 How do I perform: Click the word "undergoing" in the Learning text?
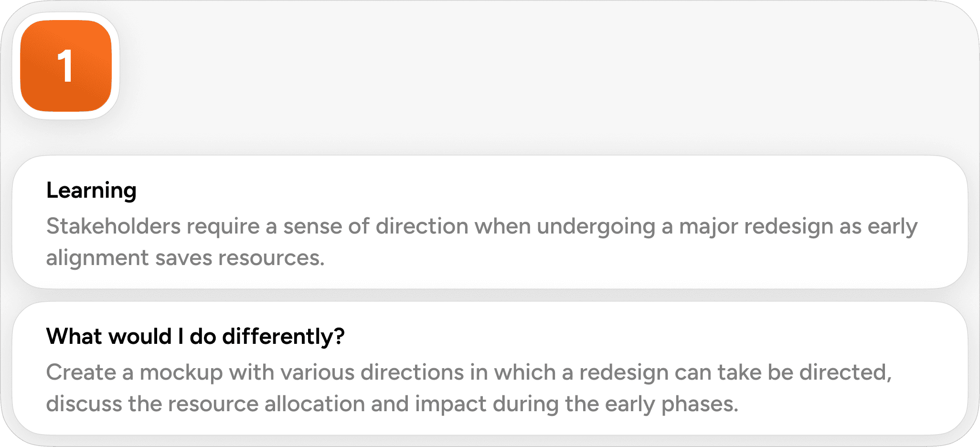pyautogui.click(x=596, y=227)
